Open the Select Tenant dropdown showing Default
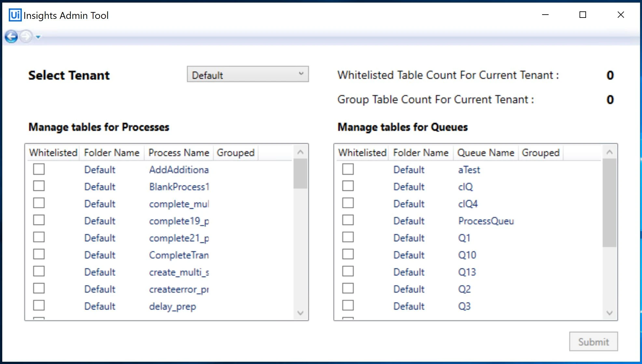Viewport: 642px width, 364px height. [x=248, y=74]
